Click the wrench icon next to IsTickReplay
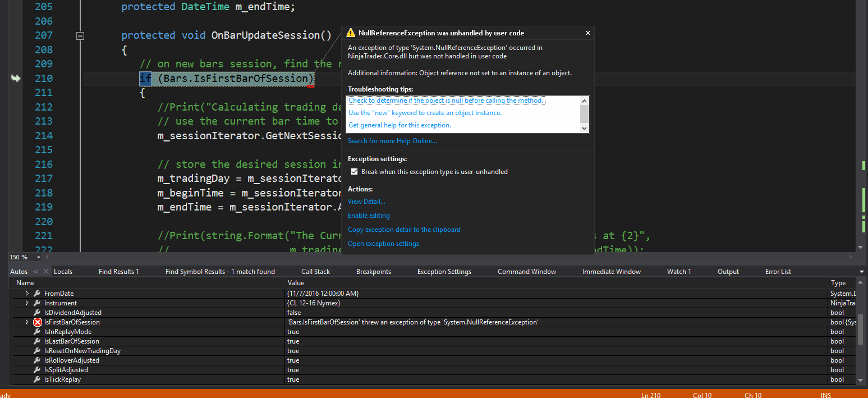 (x=37, y=379)
